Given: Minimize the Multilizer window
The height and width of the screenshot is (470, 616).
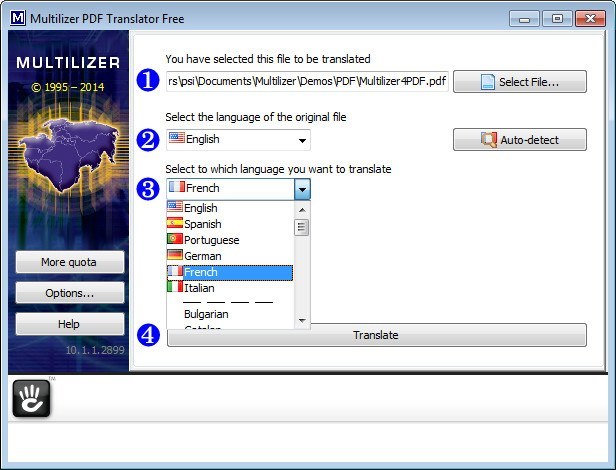Looking at the screenshot, I should 524,18.
